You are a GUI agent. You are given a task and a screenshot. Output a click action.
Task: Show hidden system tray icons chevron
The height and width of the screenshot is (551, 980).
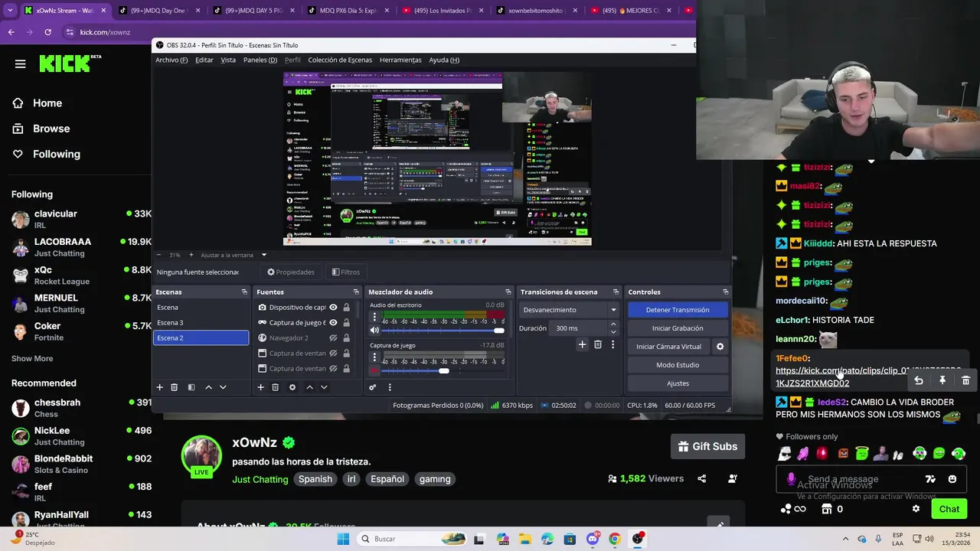point(845,539)
